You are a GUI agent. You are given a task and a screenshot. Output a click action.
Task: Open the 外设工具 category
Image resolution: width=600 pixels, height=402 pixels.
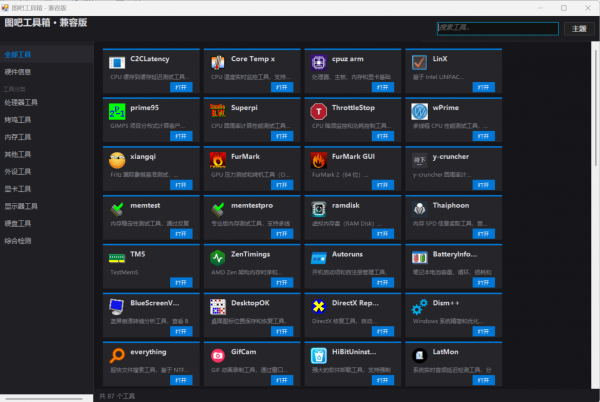click(x=47, y=171)
